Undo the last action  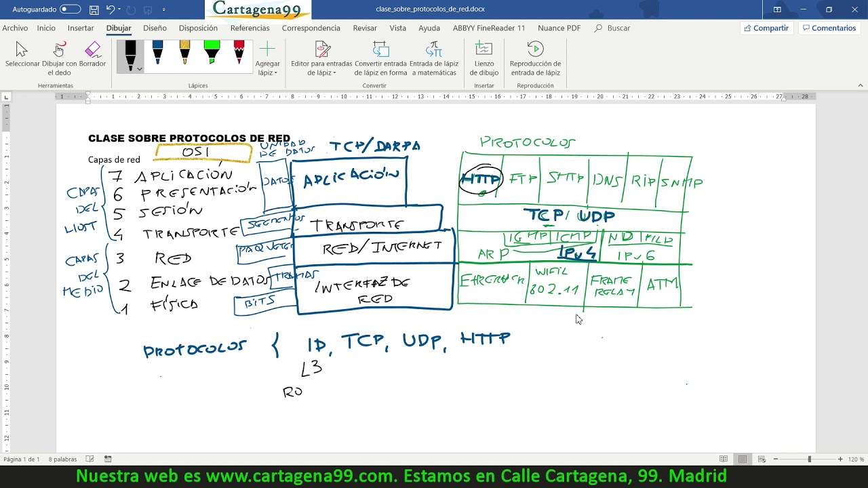(111, 10)
